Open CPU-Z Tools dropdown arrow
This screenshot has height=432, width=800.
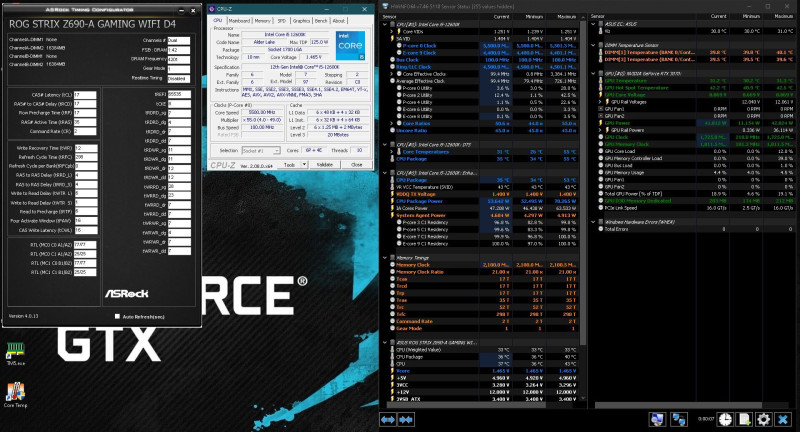click(x=304, y=164)
